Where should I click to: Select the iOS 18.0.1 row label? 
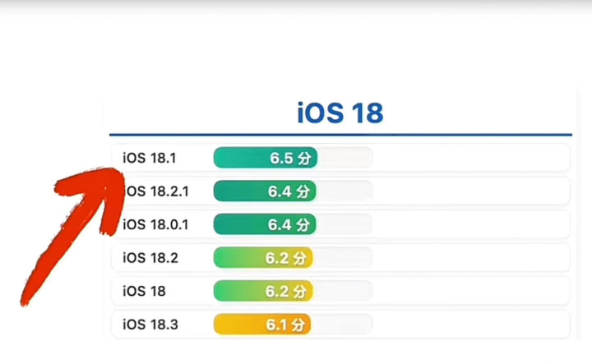point(155,225)
